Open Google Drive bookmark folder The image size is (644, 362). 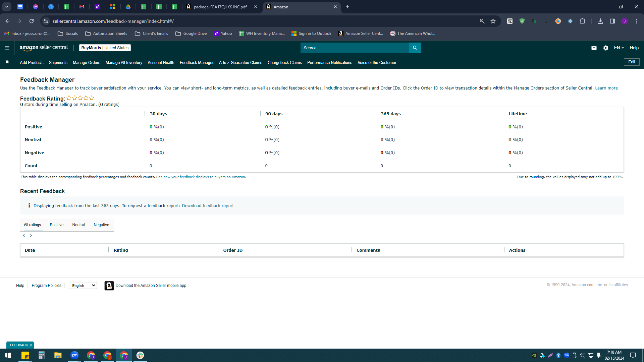tap(191, 34)
